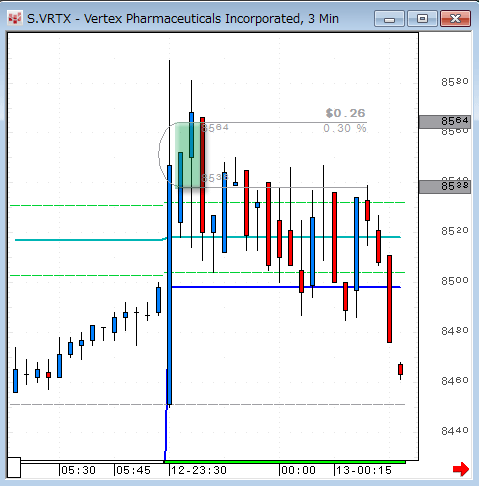This screenshot has height=486, width=479.
Task: Click the chart window app icon in title bar
Action: [15, 18]
